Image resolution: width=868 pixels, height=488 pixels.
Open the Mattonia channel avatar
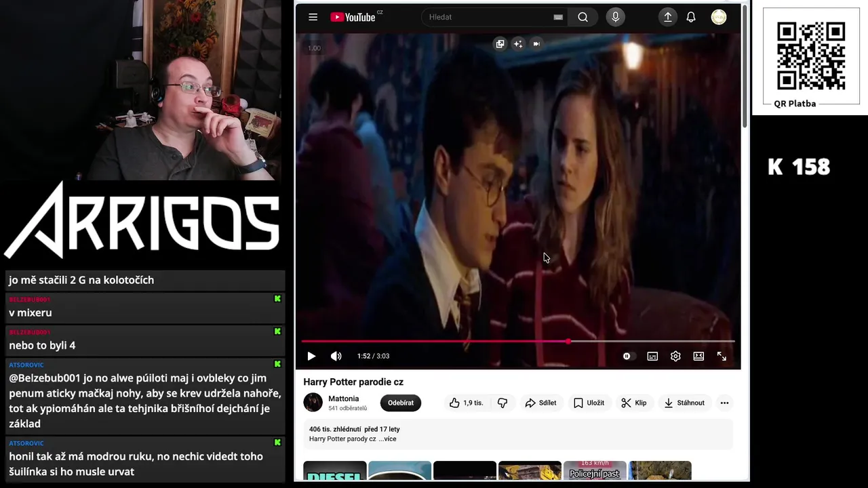click(x=313, y=403)
